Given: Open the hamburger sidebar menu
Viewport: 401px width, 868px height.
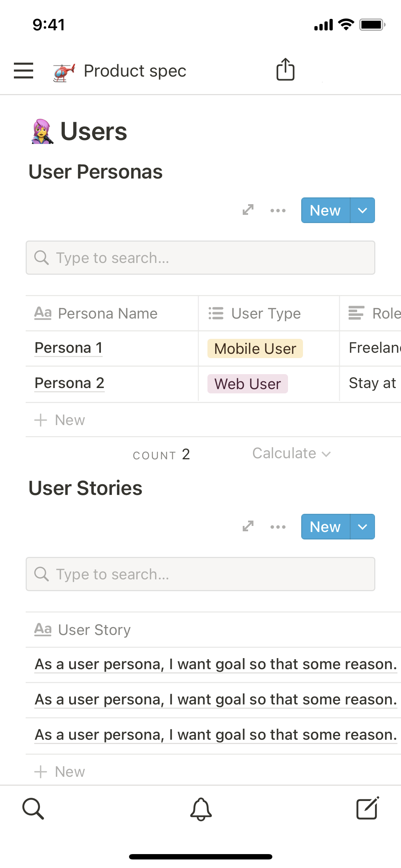Looking at the screenshot, I should click(24, 70).
